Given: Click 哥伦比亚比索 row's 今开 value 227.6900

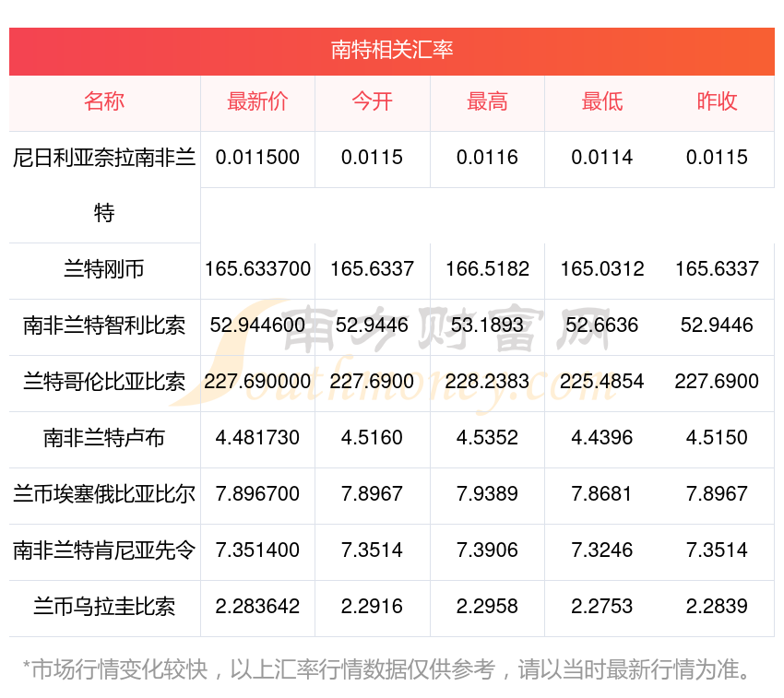Looking at the screenshot, I should coord(372,382).
